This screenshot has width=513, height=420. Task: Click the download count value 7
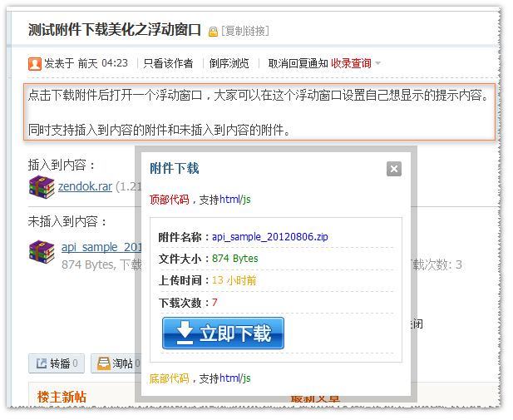215,302
